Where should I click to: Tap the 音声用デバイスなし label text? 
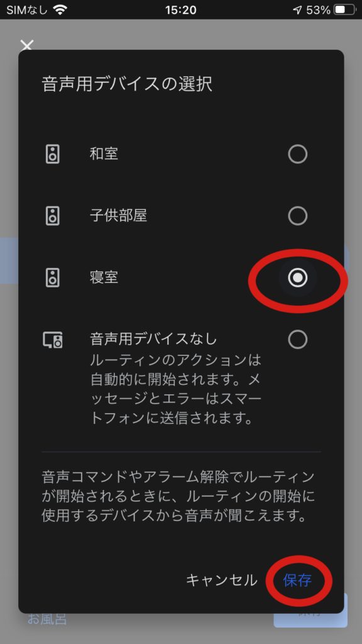tap(153, 339)
